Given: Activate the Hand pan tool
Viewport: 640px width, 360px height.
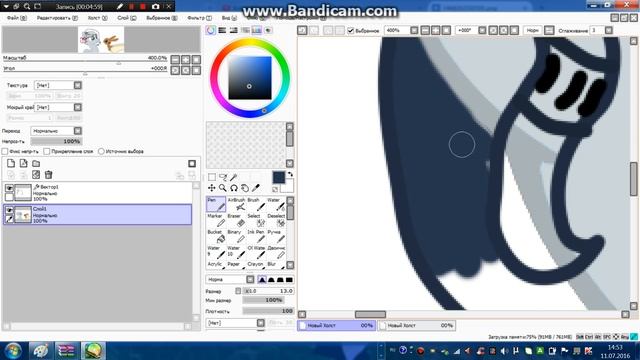Looking at the screenshot, I should (244, 188).
